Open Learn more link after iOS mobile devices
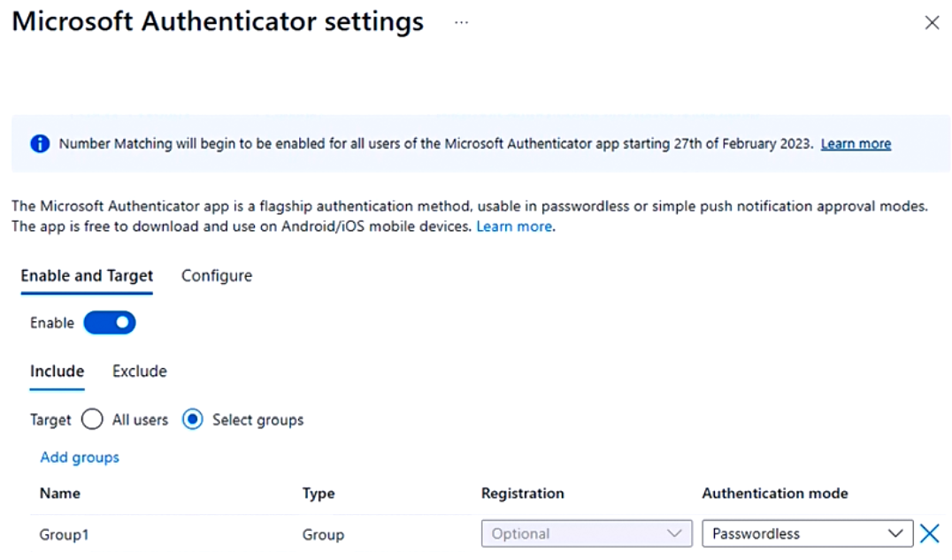The height and width of the screenshot is (560, 952). pos(514,226)
